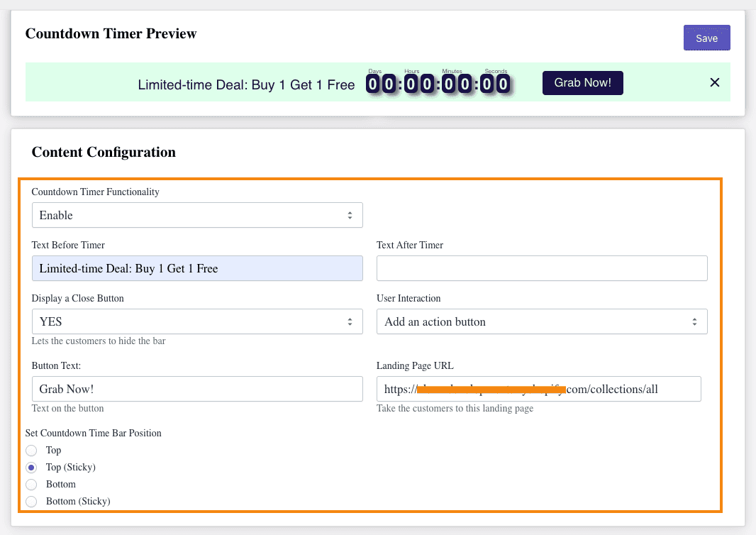Select the Top bar position

pyautogui.click(x=31, y=451)
